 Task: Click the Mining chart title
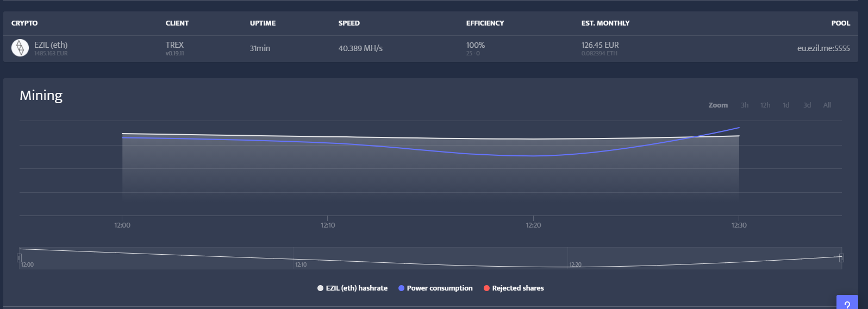point(41,96)
